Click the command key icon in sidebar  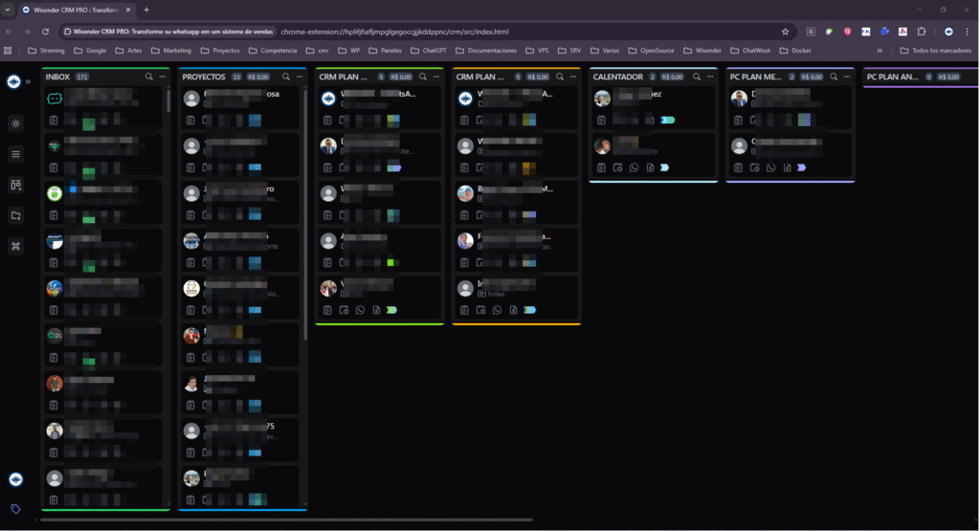[x=15, y=246]
